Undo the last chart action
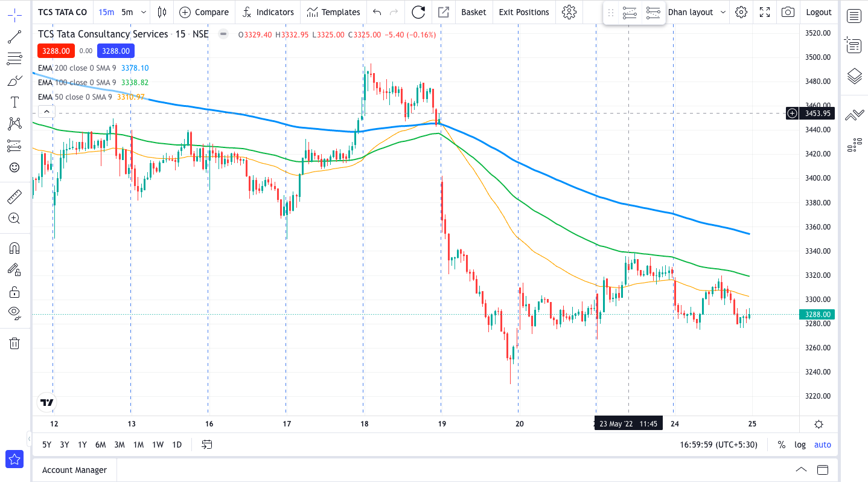868x482 pixels. tap(377, 12)
